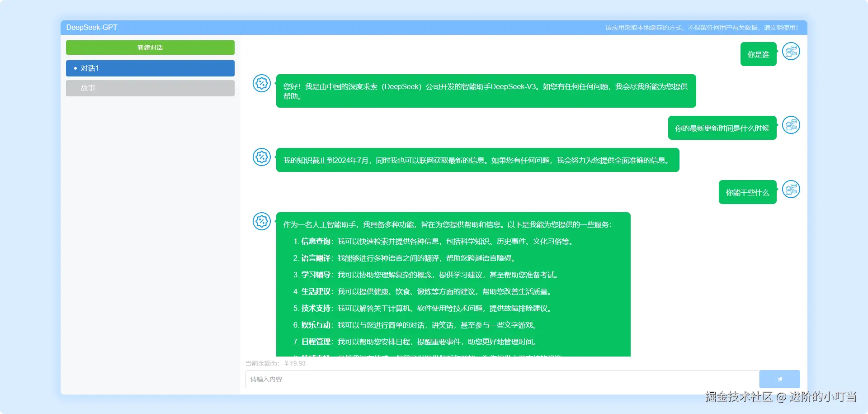Click the send message paper-plane icon
868x414 pixels.
coord(779,379)
